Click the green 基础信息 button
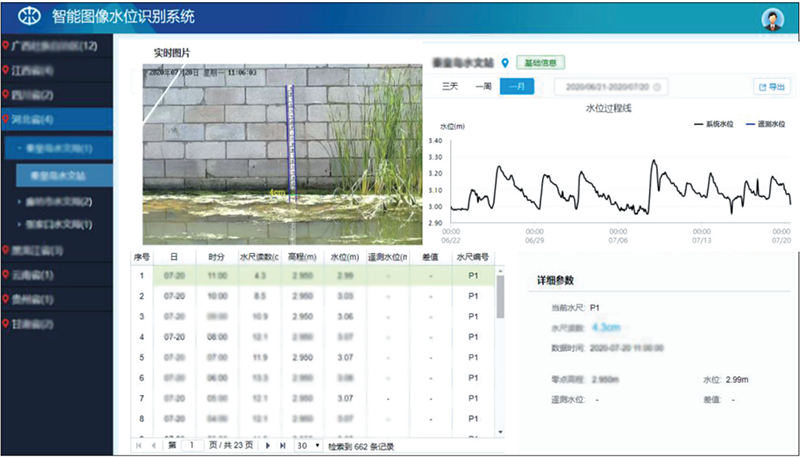The image size is (800, 457). pos(541,62)
